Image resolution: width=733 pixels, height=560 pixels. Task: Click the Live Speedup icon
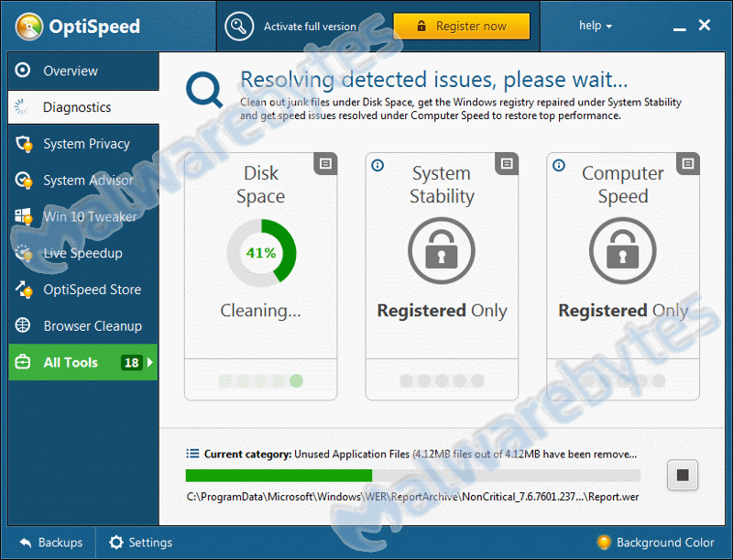pyautogui.click(x=24, y=253)
